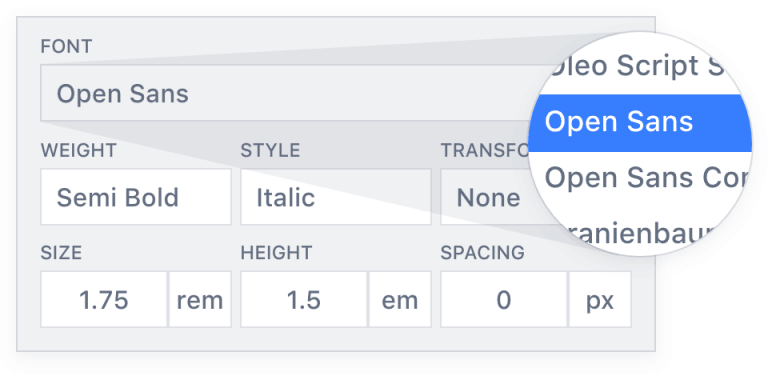Click the Height value field showing 1.5
The width and height of the screenshot is (768, 384).
[304, 299]
